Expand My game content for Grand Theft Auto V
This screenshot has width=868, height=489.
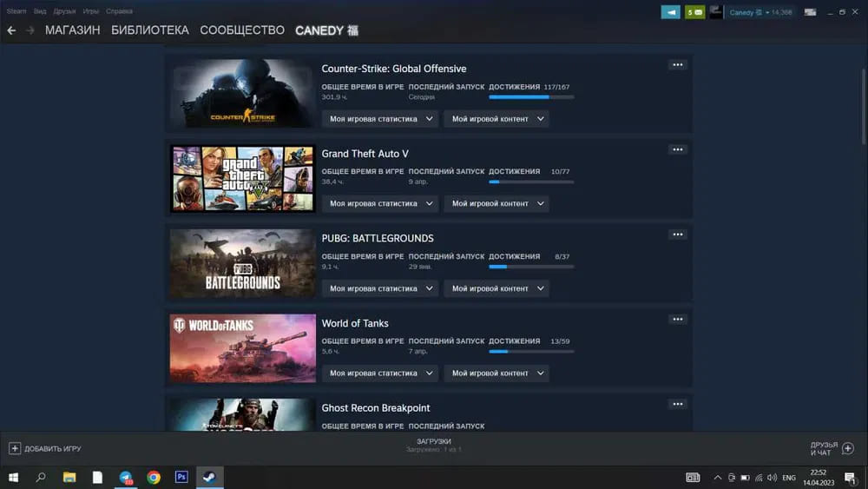click(496, 203)
